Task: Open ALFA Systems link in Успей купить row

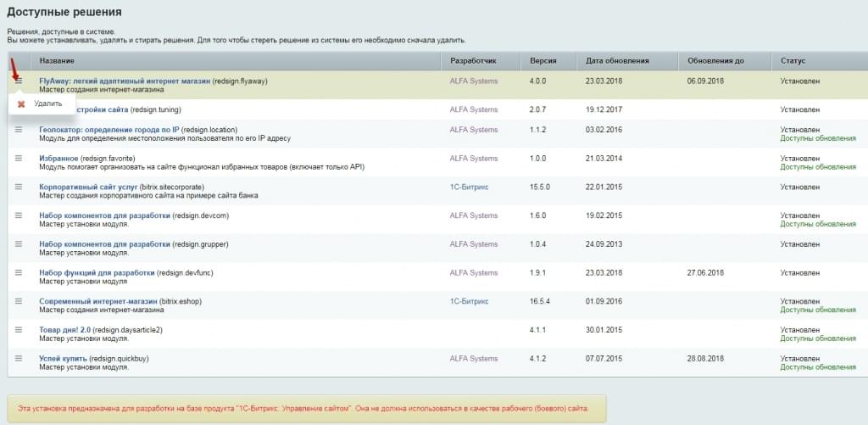Action: pyautogui.click(x=473, y=359)
